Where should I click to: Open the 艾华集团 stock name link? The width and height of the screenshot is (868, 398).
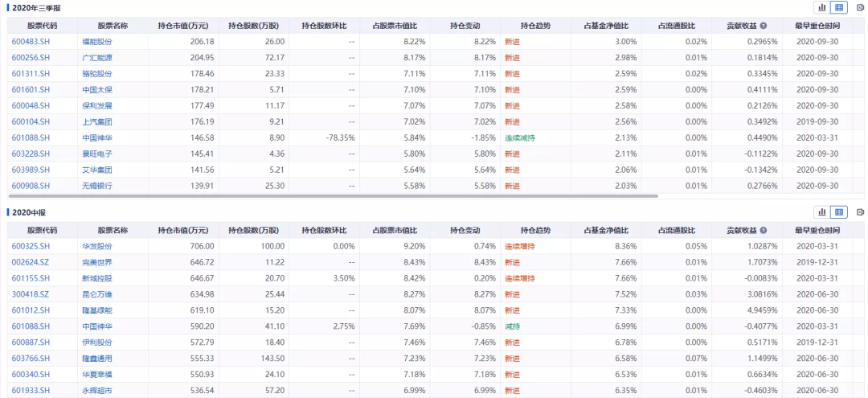coord(97,170)
